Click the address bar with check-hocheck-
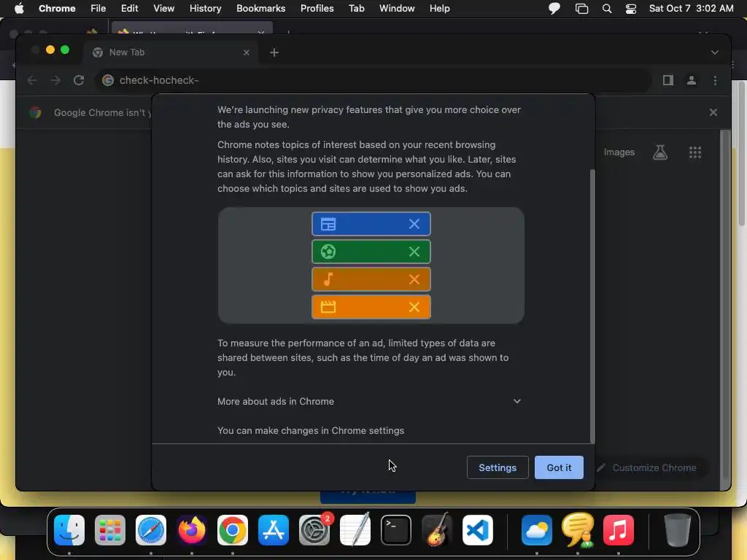 click(373, 80)
